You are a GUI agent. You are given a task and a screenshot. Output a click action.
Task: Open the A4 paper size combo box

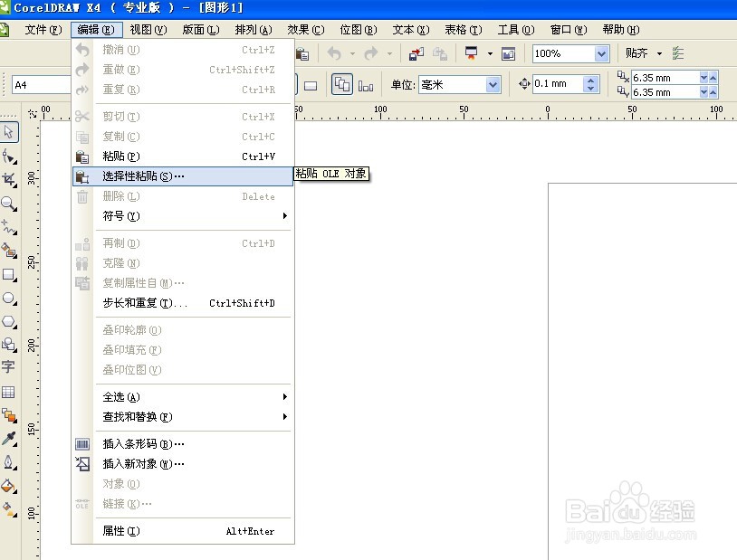[42, 85]
